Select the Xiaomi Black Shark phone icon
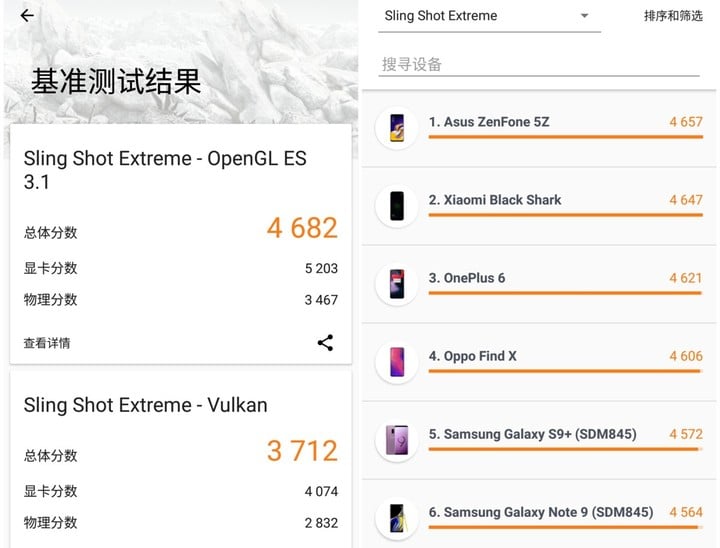 coord(397,206)
